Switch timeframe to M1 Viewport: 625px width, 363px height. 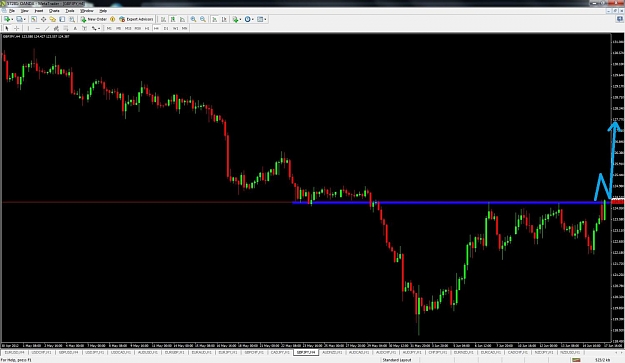pos(109,28)
